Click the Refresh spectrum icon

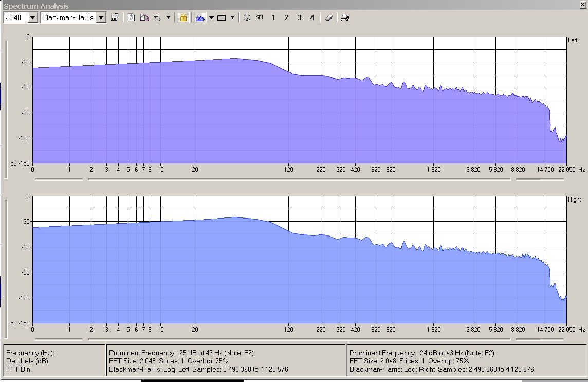click(131, 17)
